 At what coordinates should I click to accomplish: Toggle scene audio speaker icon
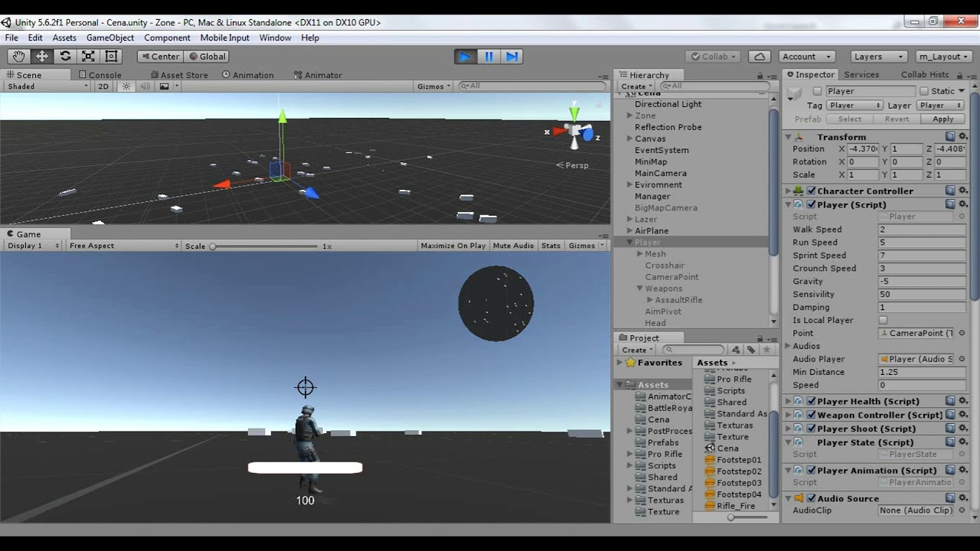pos(145,86)
